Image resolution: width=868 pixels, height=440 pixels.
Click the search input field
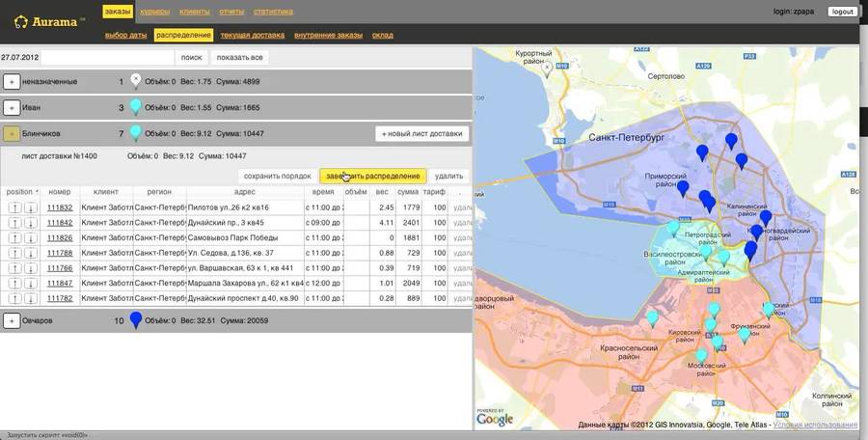tap(107, 58)
